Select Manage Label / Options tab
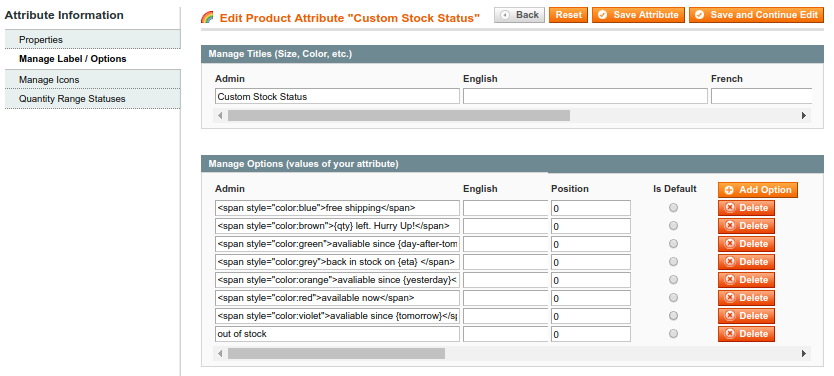Viewport: 834px width, 376px height. click(93, 59)
